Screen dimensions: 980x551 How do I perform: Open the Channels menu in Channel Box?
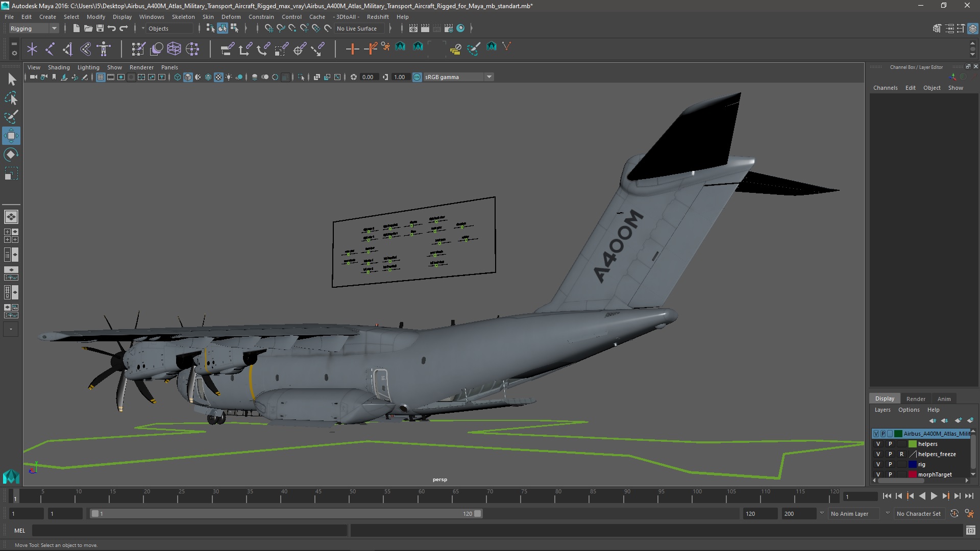click(x=885, y=88)
